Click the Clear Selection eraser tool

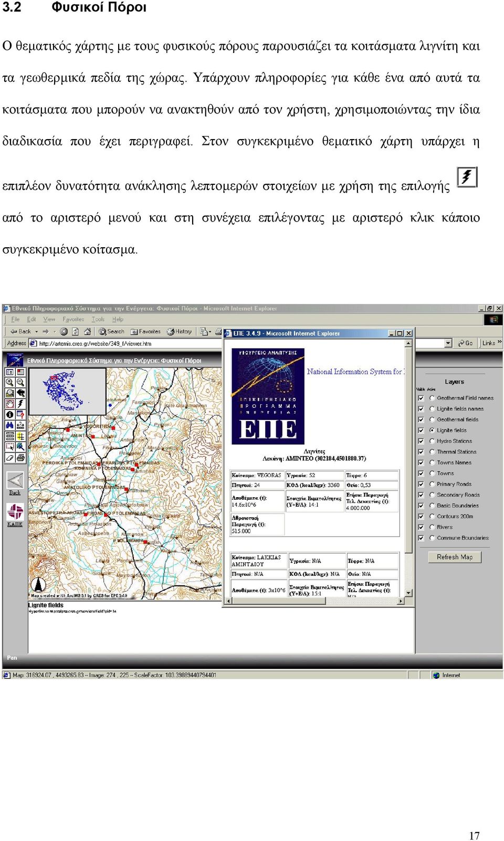pyautogui.click(x=10, y=457)
